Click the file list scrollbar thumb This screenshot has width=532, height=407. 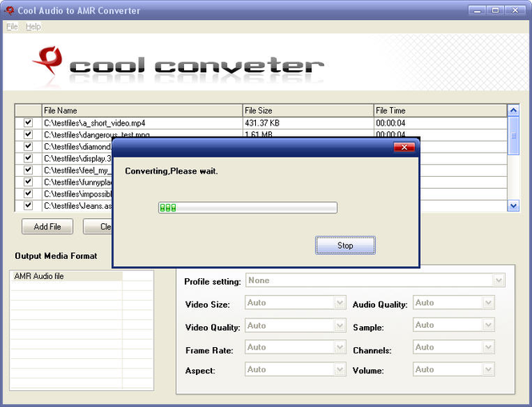coord(514,136)
